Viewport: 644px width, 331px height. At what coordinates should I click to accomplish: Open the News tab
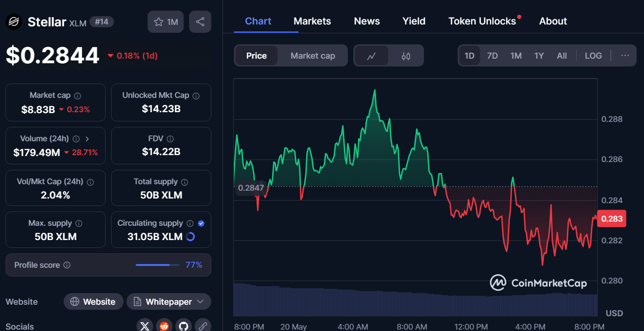coord(367,21)
